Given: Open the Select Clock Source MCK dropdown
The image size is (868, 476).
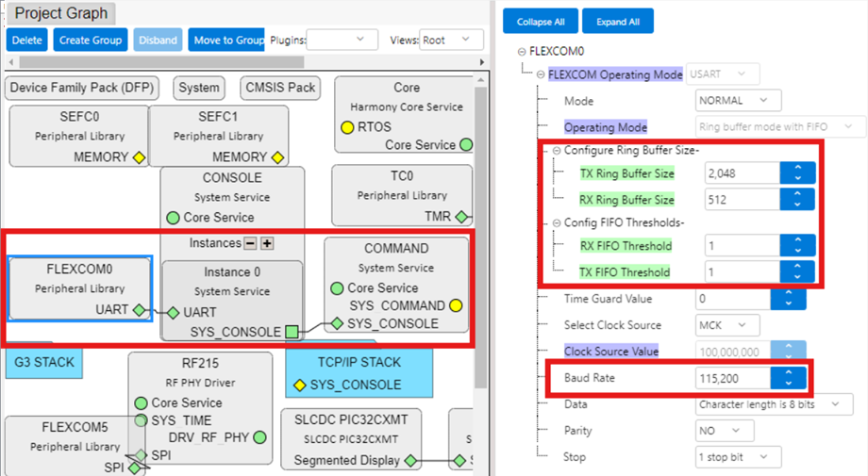Looking at the screenshot, I should (726, 325).
